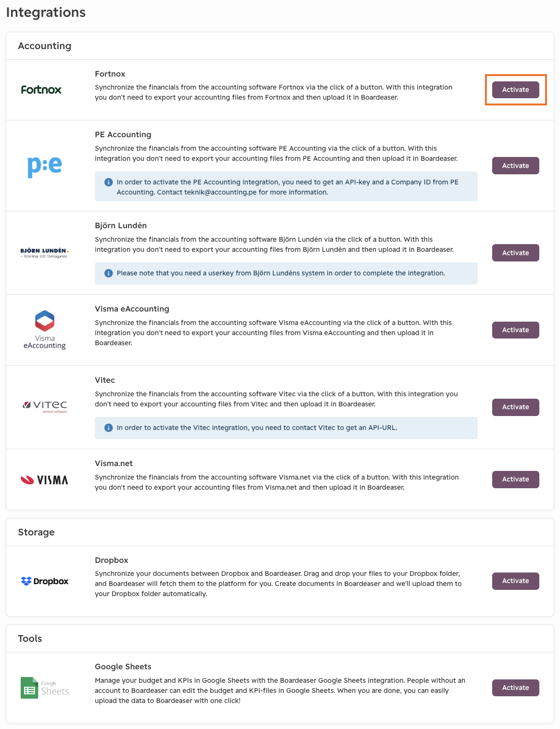
Task: Activate the Visma eAccounting integration
Action: tap(516, 330)
